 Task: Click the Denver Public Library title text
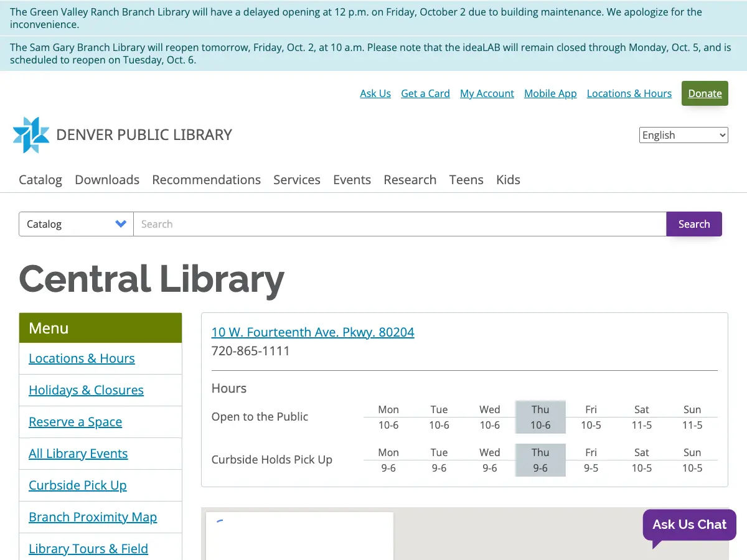click(144, 135)
